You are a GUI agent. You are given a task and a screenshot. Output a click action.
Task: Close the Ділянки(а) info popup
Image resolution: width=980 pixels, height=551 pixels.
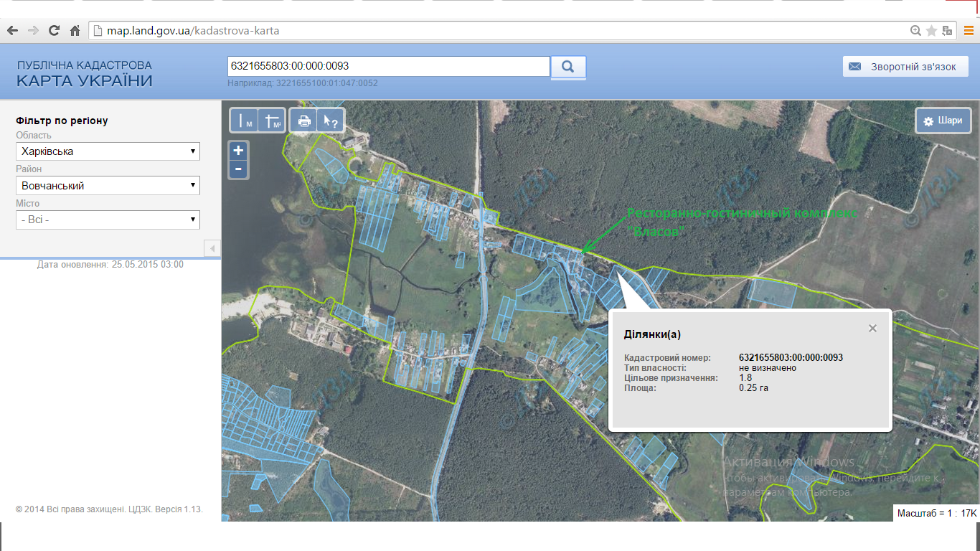click(872, 329)
